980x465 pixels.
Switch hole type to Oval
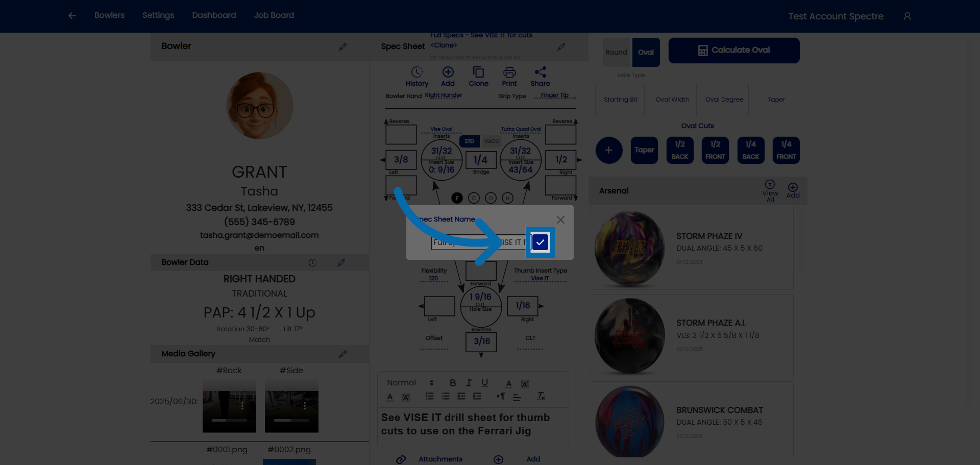[x=646, y=52]
